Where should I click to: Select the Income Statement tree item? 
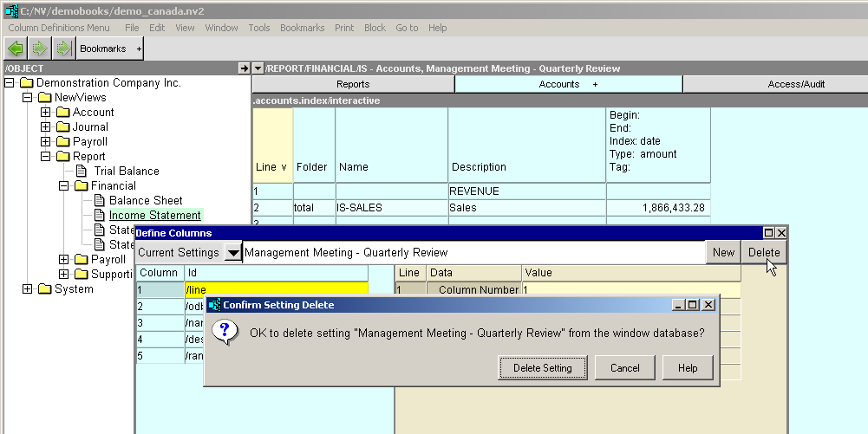(x=154, y=215)
